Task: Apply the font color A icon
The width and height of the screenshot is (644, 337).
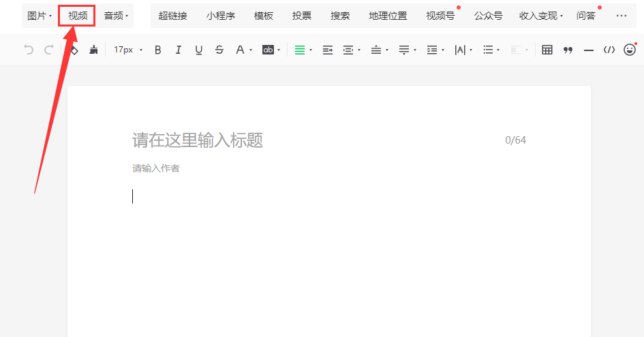Action: tap(240, 50)
